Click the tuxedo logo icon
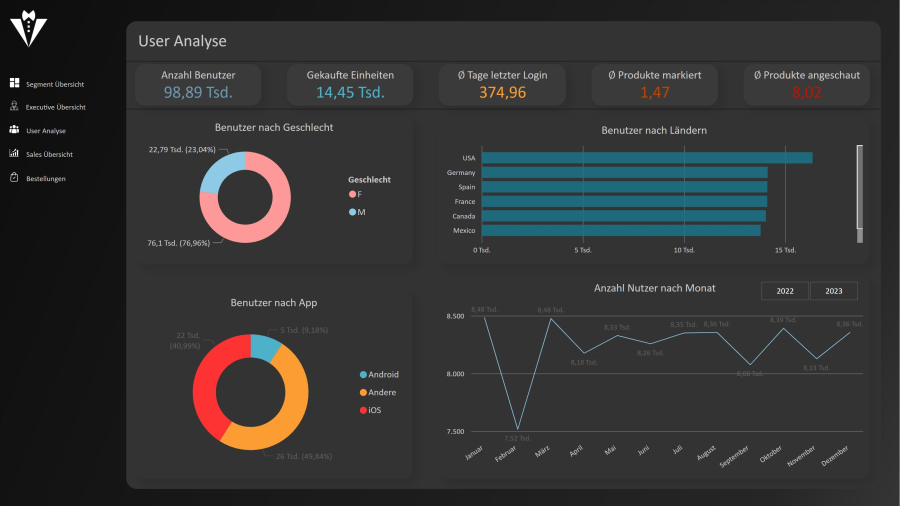900x506 pixels. pyautogui.click(x=28, y=30)
